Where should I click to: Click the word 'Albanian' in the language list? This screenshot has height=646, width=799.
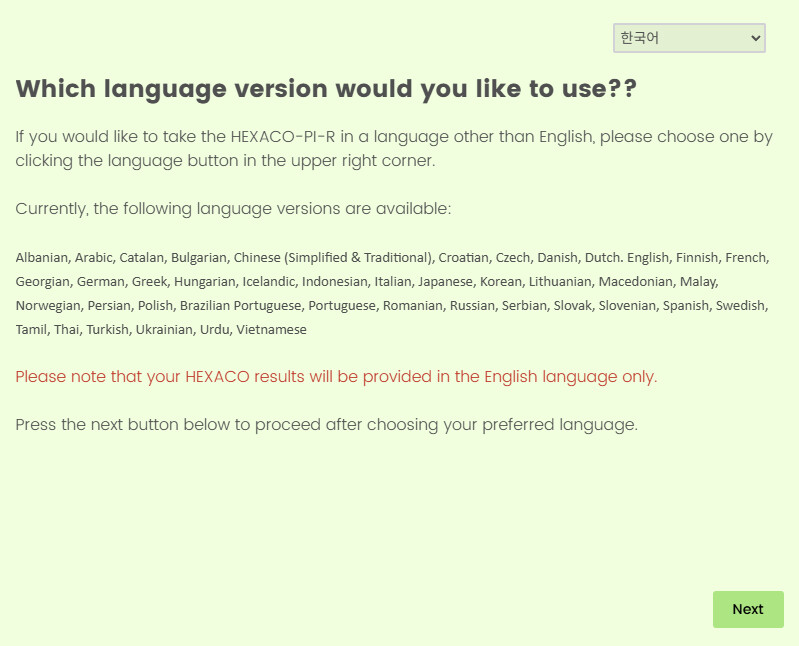click(41, 258)
